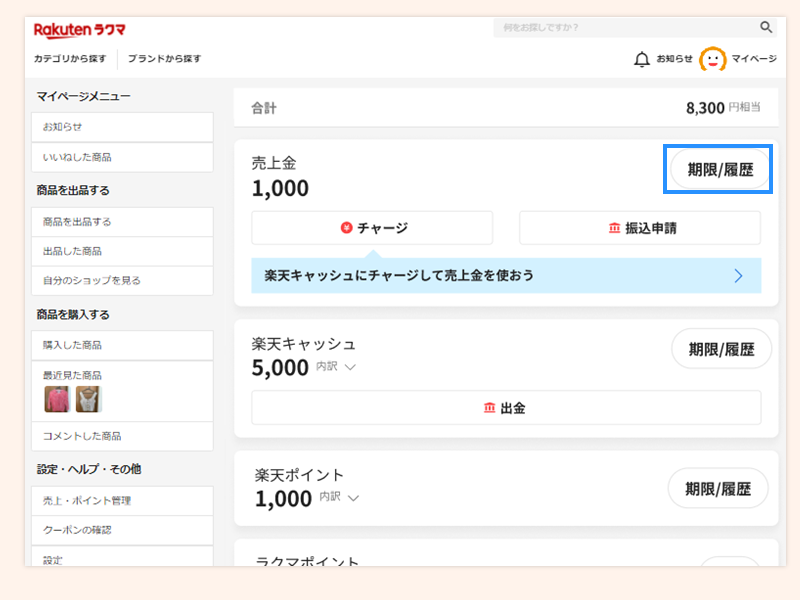Open 売上・ポイント管理 in the sidebar
Image resolution: width=800 pixels, height=600 pixels.
coord(122,501)
